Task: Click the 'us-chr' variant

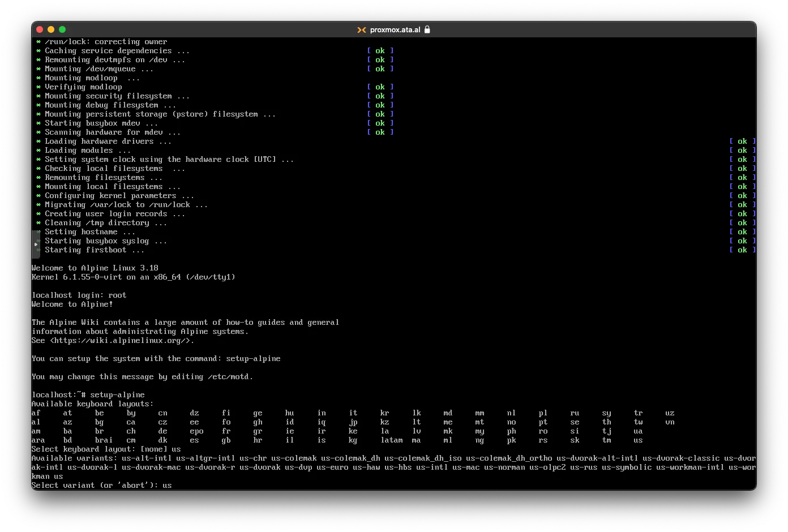Action: coord(254,458)
